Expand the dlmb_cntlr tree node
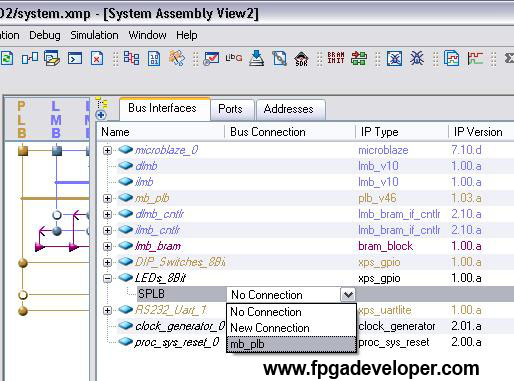The width and height of the screenshot is (514, 381). point(107,214)
